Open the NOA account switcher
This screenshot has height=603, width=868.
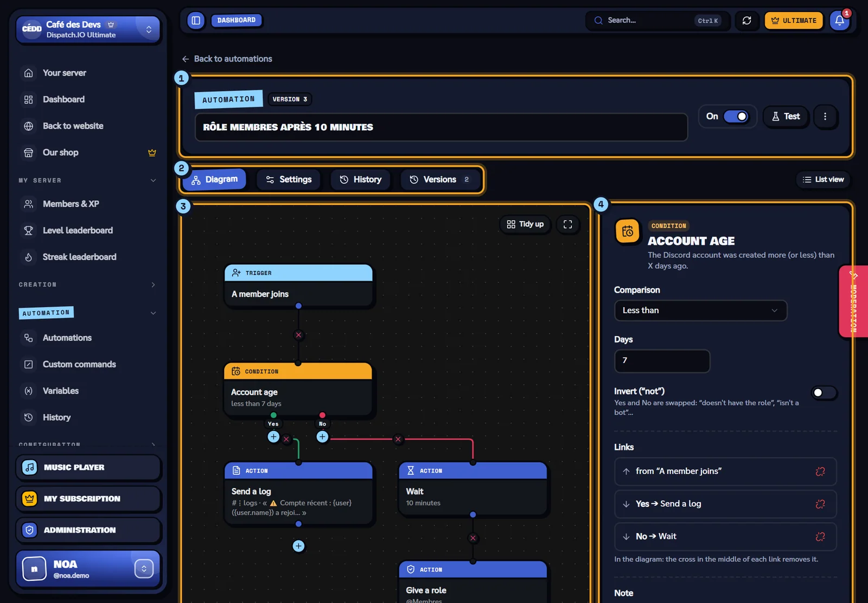pos(144,569)
